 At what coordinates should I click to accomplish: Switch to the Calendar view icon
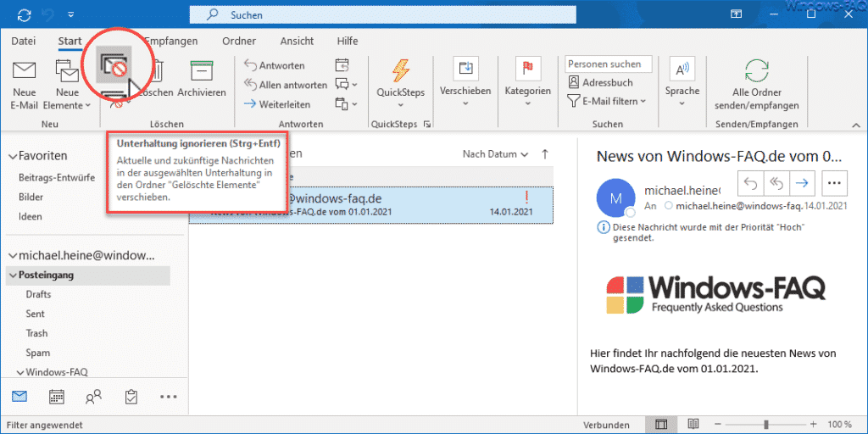coord(57,397)
